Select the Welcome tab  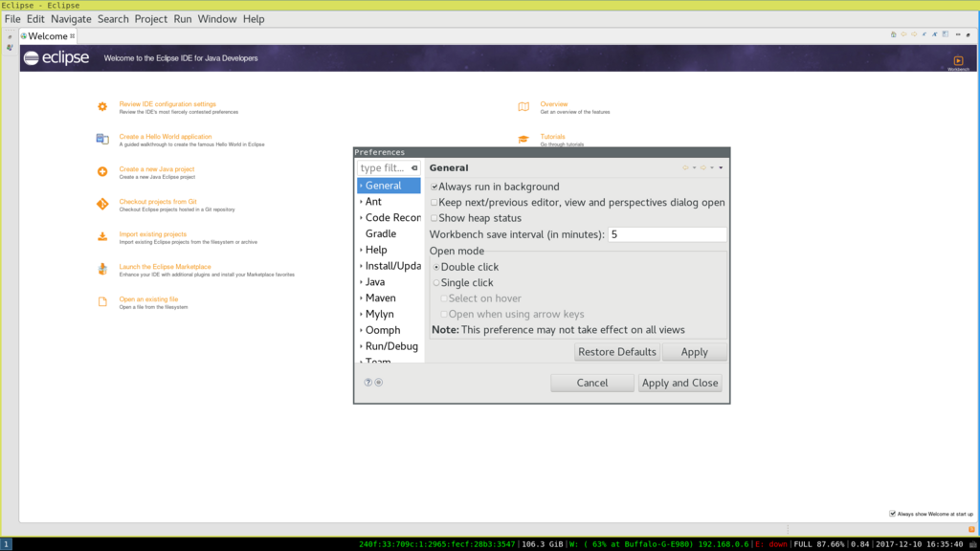coord(48,36)
